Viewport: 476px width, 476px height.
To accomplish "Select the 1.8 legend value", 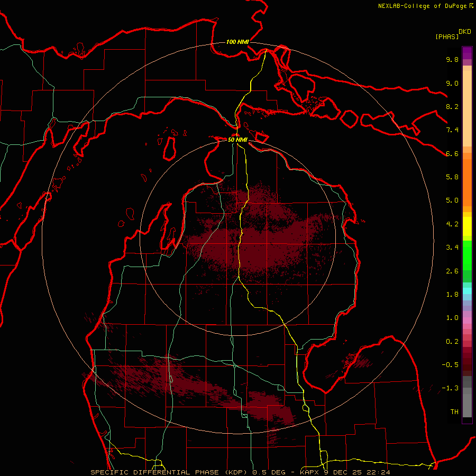I will coord(452,295).
